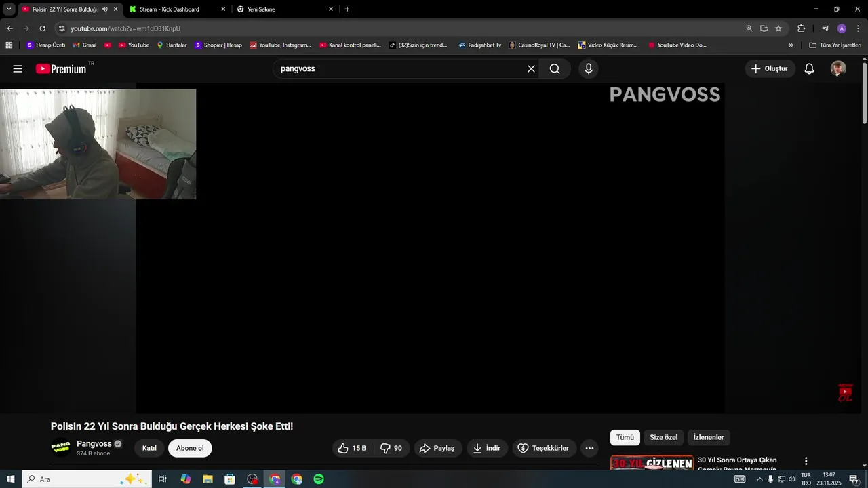The height and width of the screenshot is (488, 868).
Task: View site information icon in address bar
Action: [x=62, y=28]
